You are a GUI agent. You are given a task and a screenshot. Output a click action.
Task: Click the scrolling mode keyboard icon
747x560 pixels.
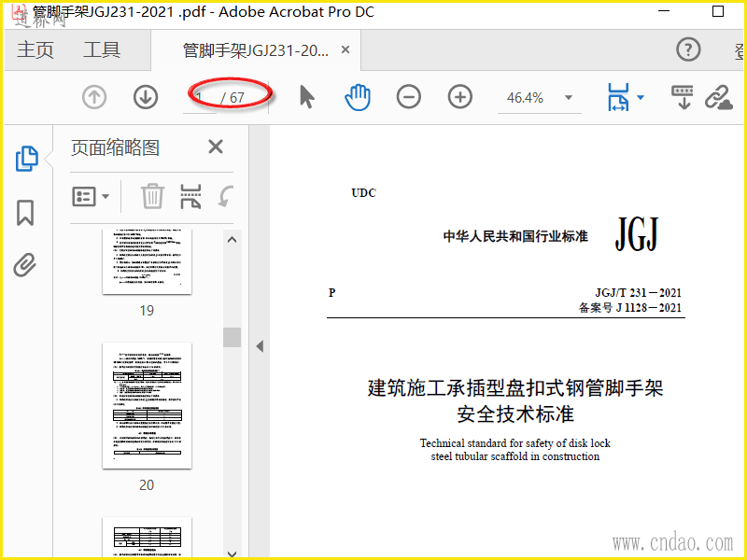(683, 97)
